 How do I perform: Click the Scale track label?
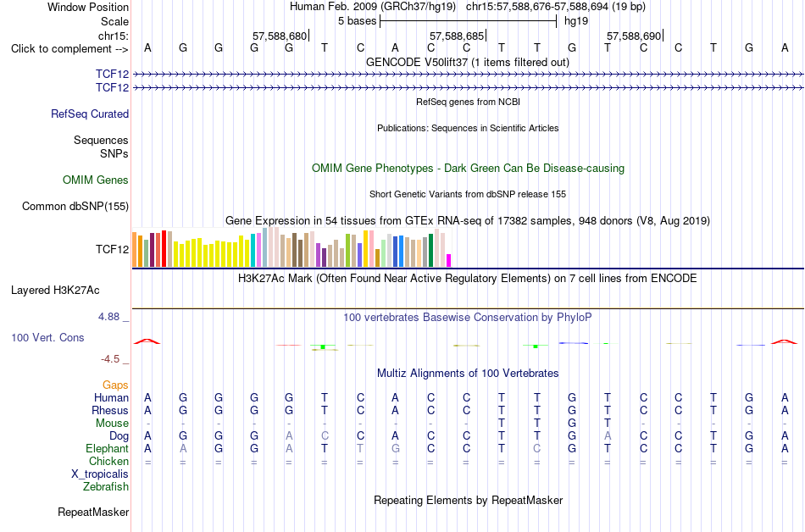(114, 21)
